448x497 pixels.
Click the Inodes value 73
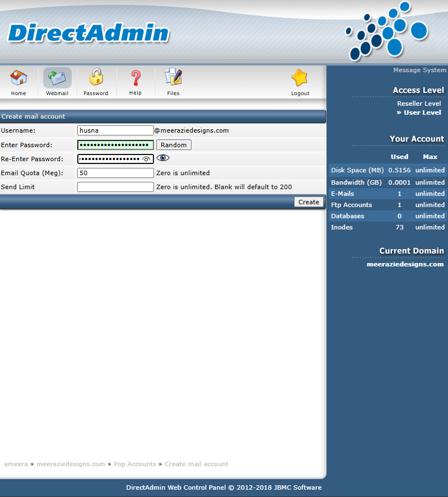[399, 227]
